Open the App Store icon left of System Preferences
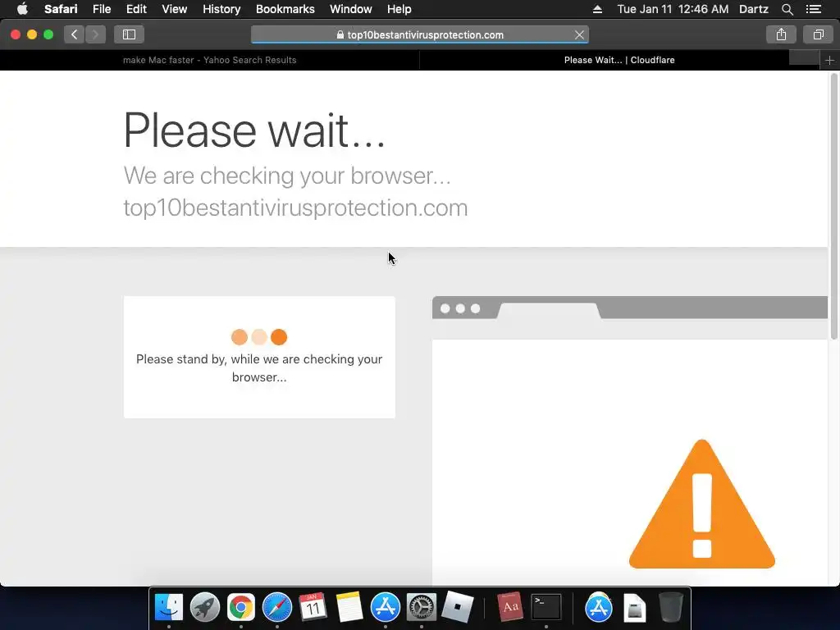 (386, 608)
